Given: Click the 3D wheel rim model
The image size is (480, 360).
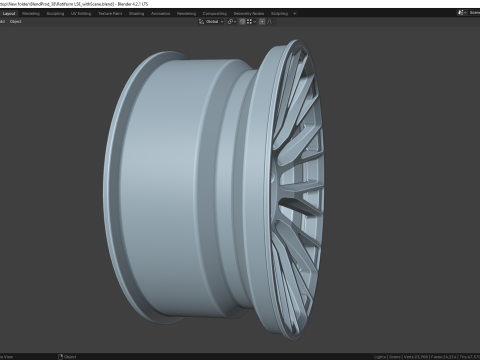Looking at the screenshot, I should (x=213, y=190).
